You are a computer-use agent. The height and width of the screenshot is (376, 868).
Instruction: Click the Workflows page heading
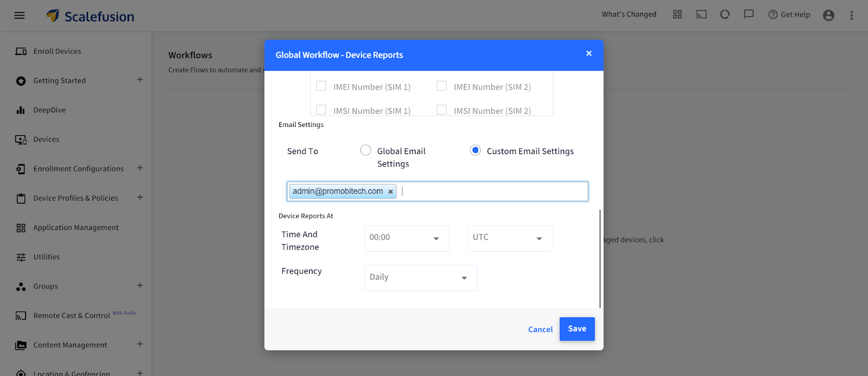tap(190, 55)
